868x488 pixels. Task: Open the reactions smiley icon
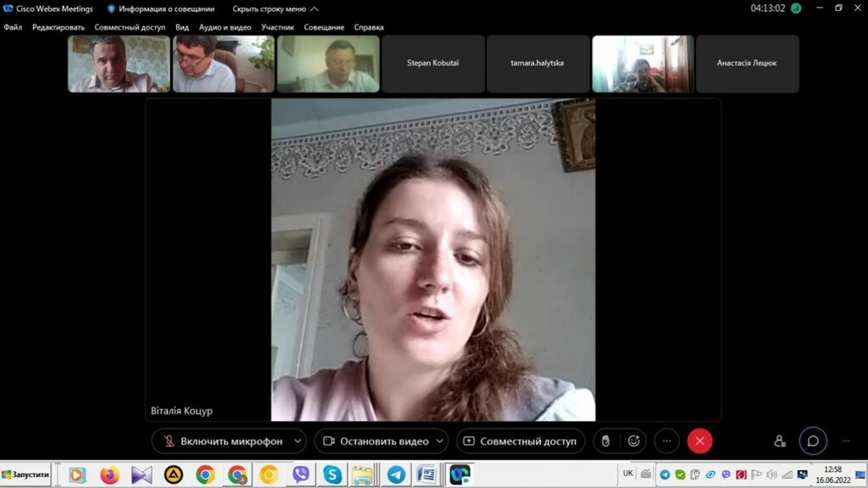[x=633, y=441]
